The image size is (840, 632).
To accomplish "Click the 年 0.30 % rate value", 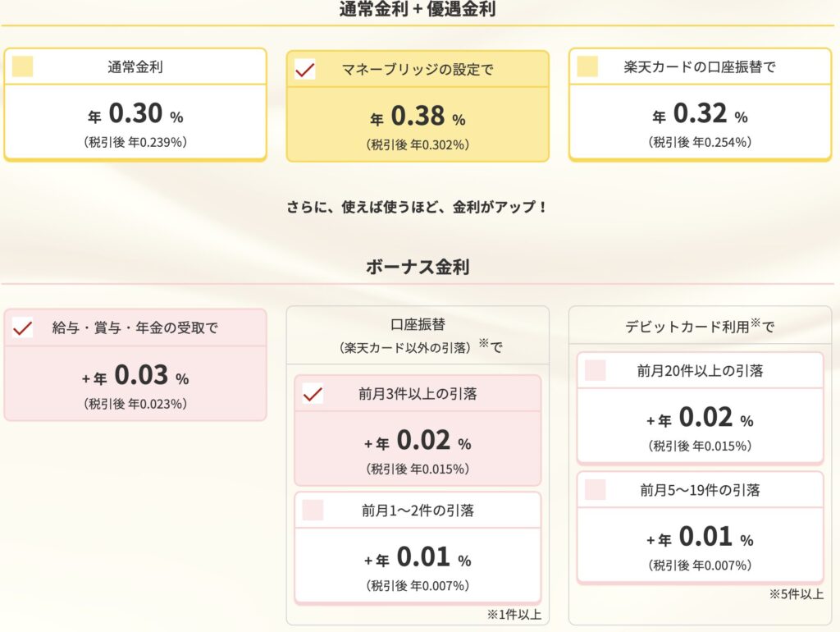I will [x=135, y=114].
